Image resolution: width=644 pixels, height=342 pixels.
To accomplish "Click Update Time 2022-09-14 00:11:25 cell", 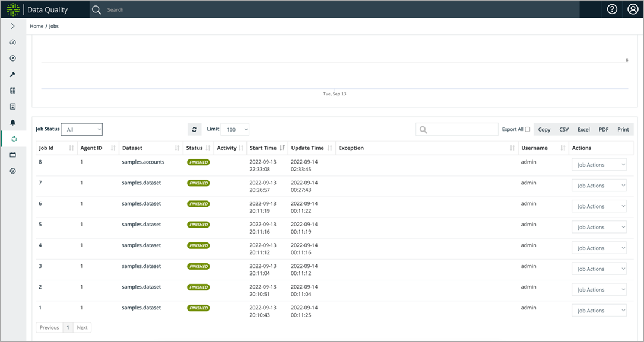I will (x=304, y=311).
